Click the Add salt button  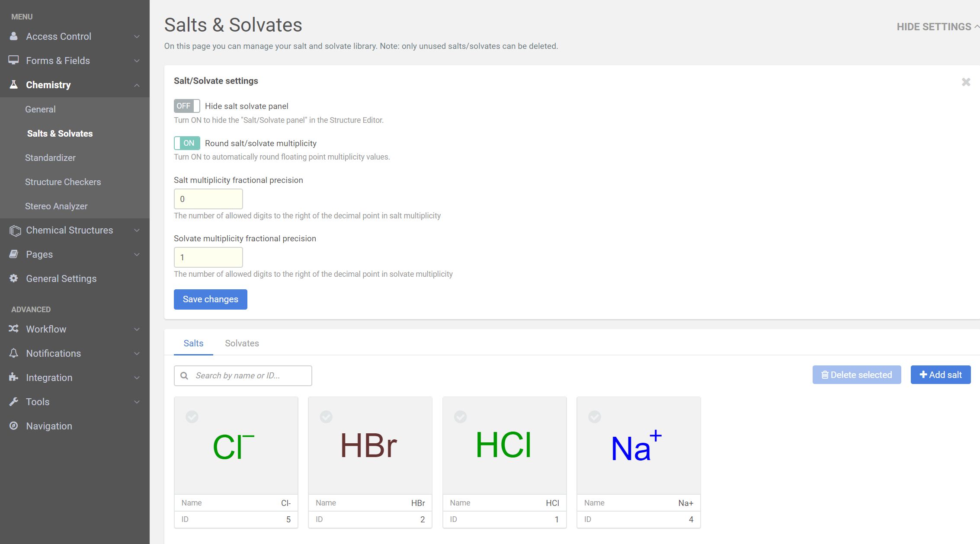click(x=940, y=375)
